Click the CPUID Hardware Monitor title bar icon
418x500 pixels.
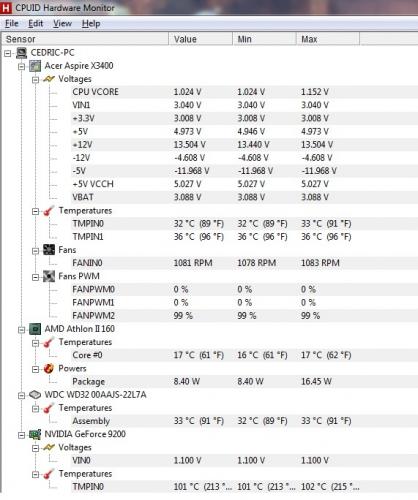click(6, 8)
